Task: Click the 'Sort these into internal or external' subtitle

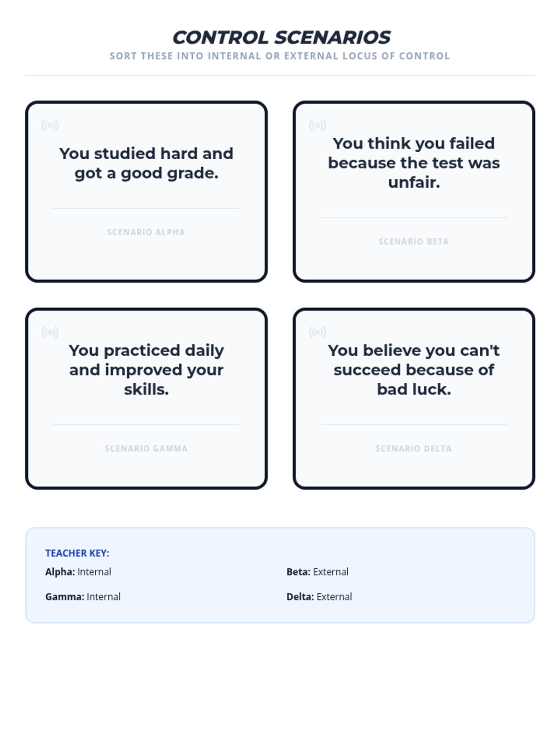Action: [280, 56]
